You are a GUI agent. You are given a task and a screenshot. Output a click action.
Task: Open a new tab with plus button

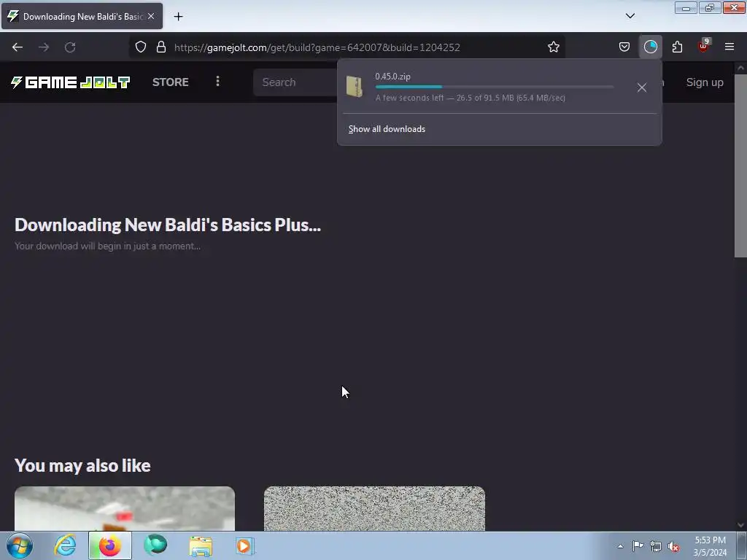[178, 17]
